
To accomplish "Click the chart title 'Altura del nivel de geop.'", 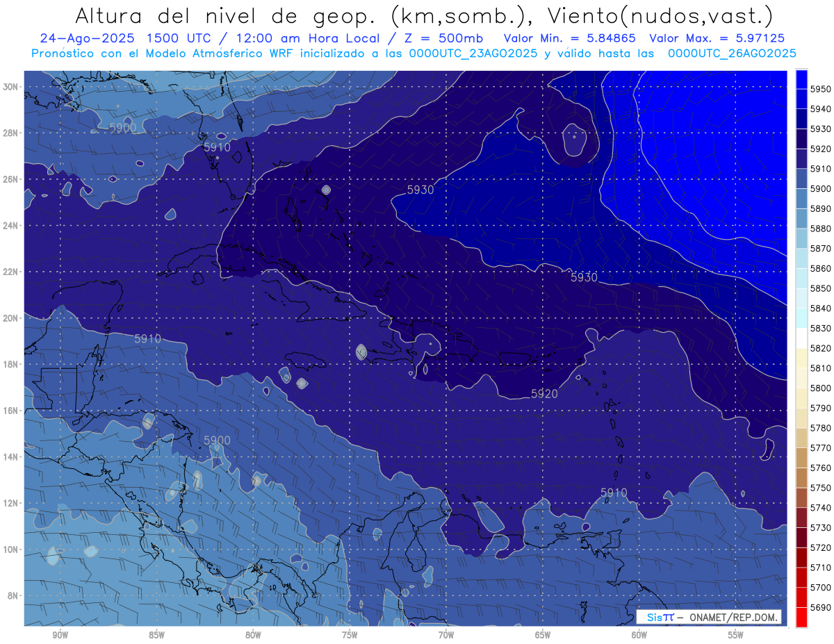I will [x=227, y=16].
